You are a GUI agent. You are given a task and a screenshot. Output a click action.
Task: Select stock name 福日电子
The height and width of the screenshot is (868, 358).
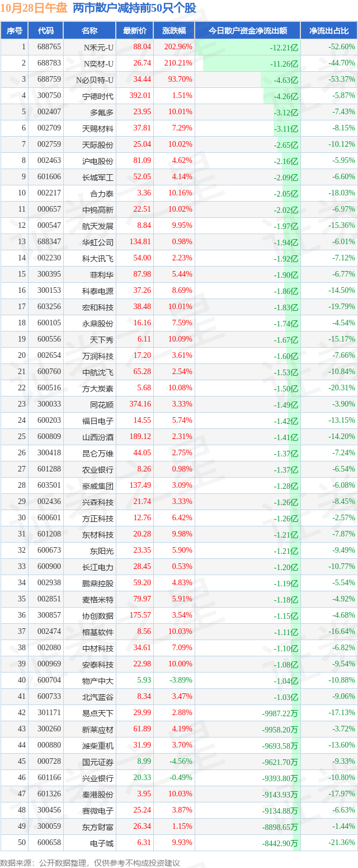(98, 421)
